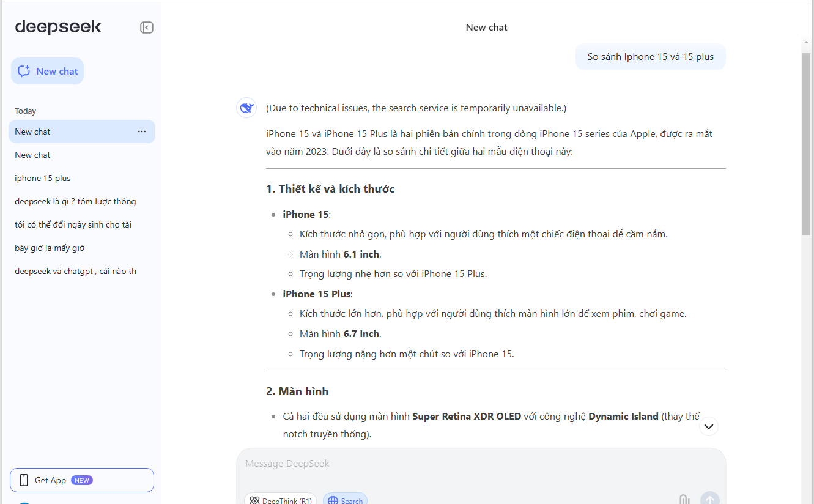Click 'Trọng lượng nặng hơn một chút' line
The image size is (814, 504).
coord(407,354)
